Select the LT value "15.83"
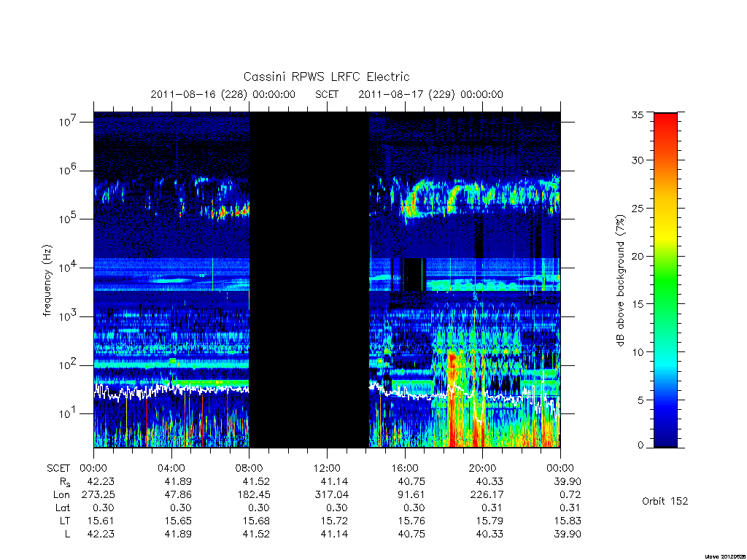The width and height of the screenshot is (747, 560). tap(568, 521)
